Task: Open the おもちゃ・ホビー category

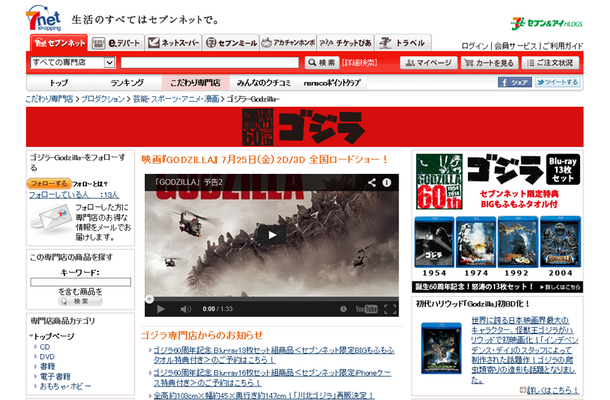Action: pyautogui.click(x=65, y=386)
